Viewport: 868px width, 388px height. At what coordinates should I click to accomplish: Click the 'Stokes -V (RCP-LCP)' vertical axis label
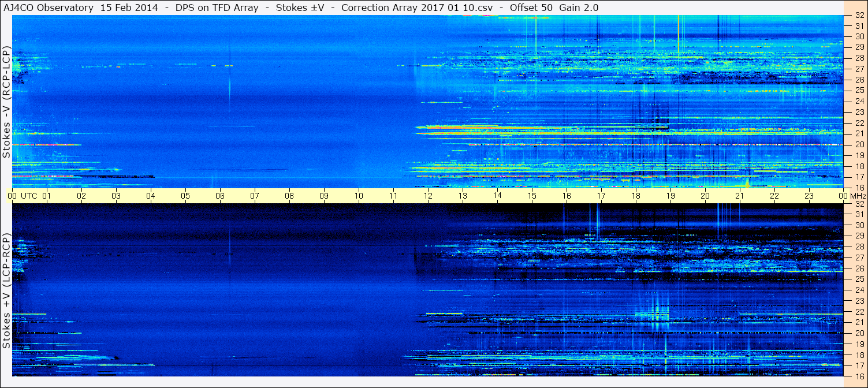coord(6,103)
